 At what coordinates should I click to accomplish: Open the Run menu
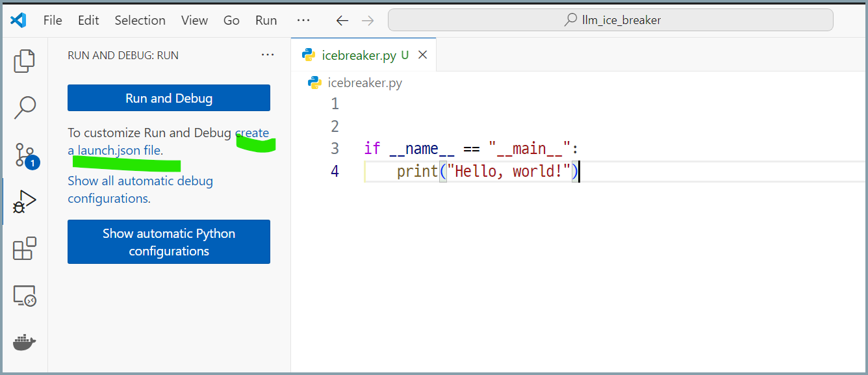(x=266, y=20)
